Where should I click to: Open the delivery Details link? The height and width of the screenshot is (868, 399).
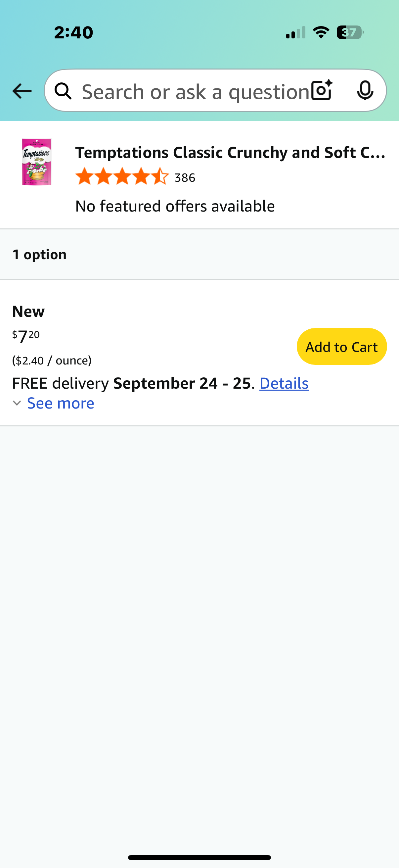click(x=284, y=383)
